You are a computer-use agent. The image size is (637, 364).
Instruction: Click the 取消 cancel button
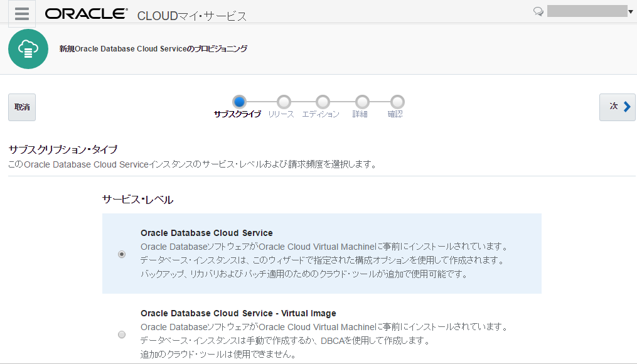pos(22,107)
